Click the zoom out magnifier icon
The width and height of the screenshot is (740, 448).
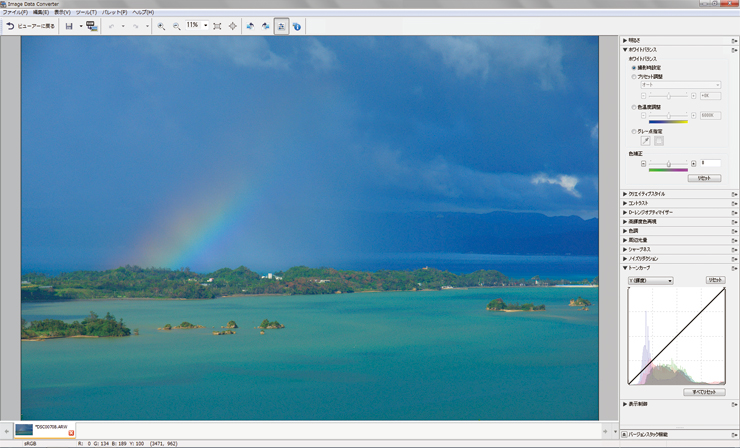click(x=177, y=26)
